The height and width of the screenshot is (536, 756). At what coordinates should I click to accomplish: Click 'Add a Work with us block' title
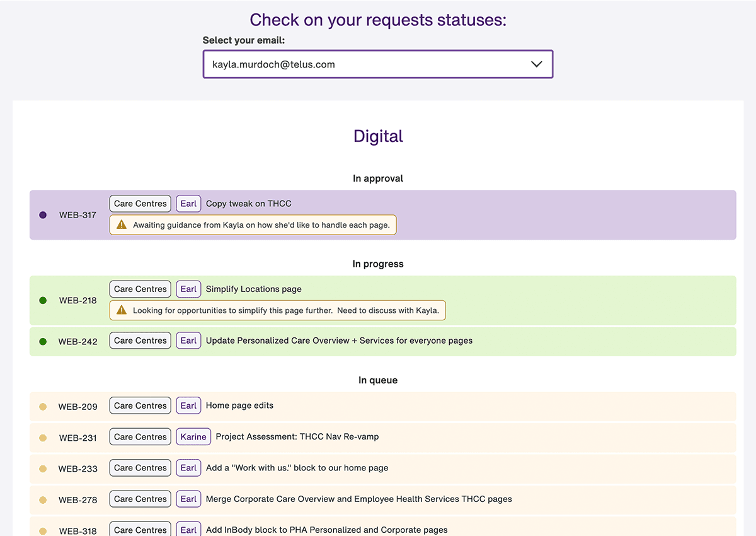(297, 468)
